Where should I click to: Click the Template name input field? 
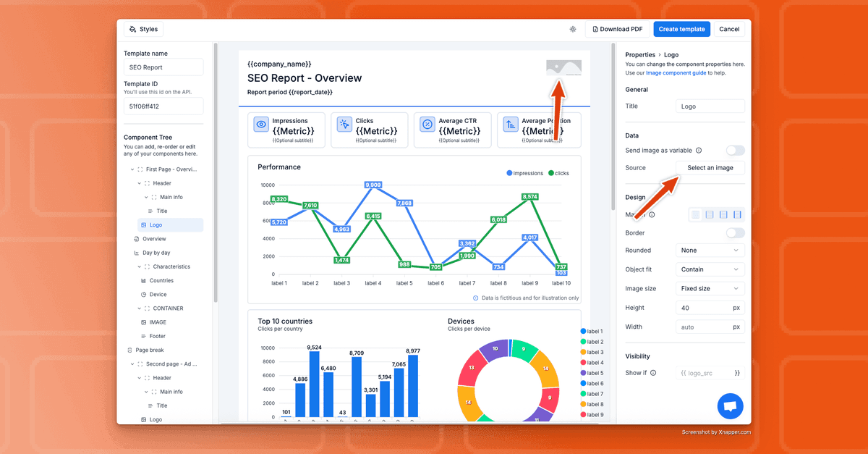coord(163,67)
